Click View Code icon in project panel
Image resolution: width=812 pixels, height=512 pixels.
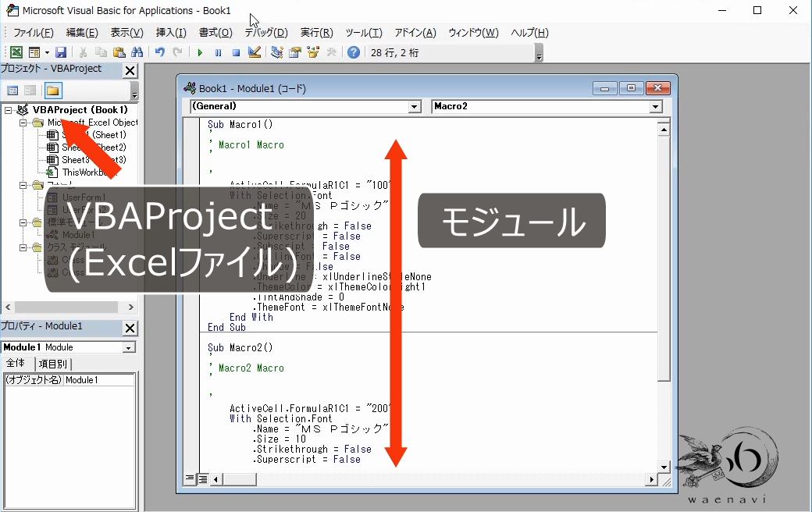click(x=13, y=91)
